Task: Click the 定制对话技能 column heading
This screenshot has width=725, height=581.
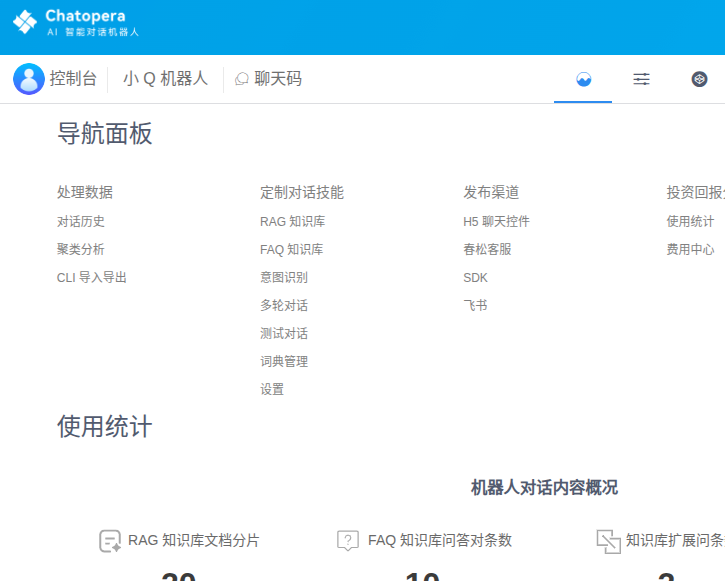Action: [302, 192]
